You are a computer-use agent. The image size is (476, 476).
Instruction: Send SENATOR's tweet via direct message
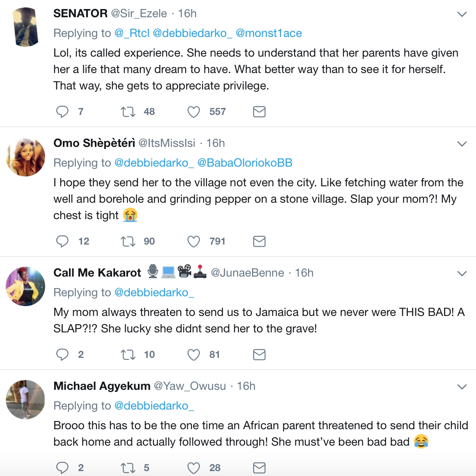259,112
